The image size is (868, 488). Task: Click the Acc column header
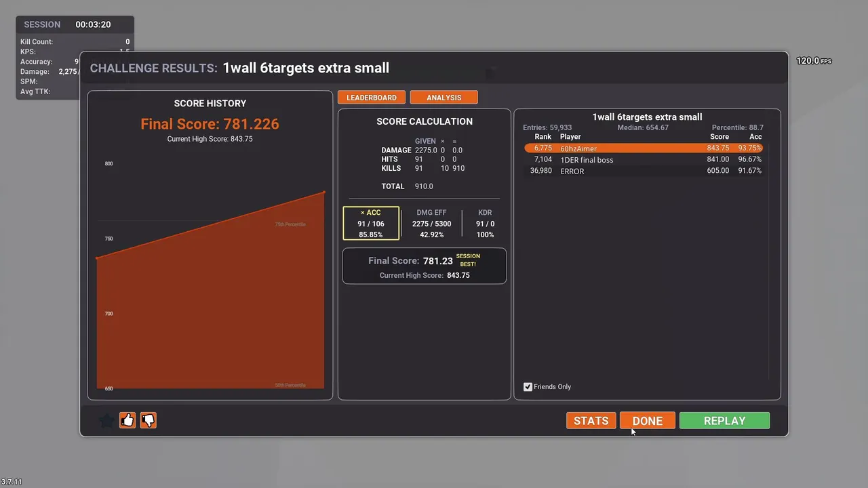(755, 137)
